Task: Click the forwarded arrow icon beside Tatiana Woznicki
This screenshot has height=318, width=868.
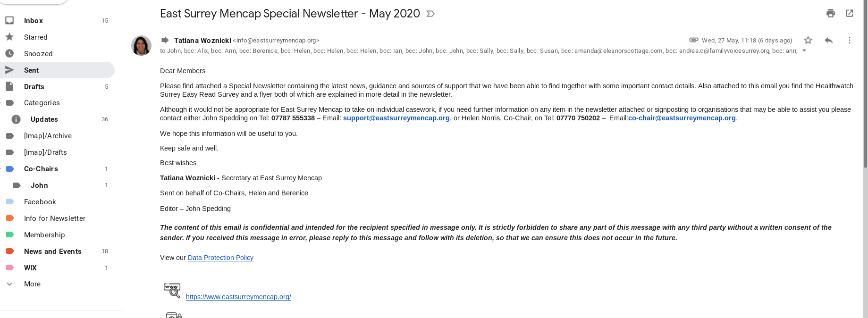Action: click(165, 40)
